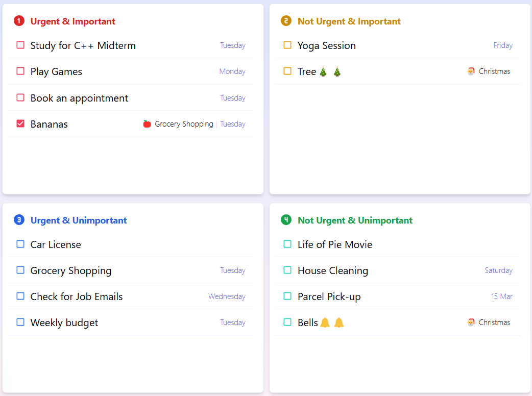532x396 pixels.
Task: Uncheck the completed Bananas task
Action: point(20,124)
